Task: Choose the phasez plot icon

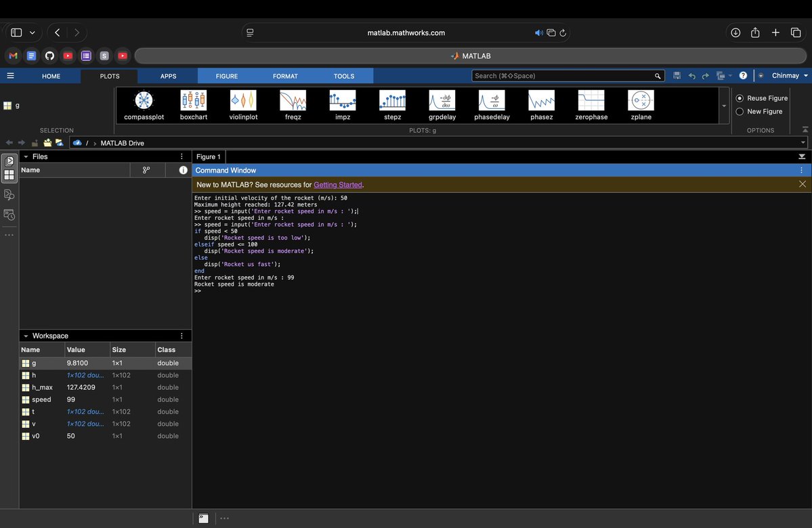Action: click(542, 105)
